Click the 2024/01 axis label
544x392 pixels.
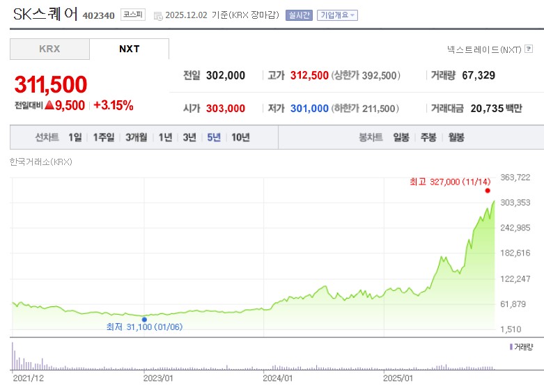click(x=277, y=378)
